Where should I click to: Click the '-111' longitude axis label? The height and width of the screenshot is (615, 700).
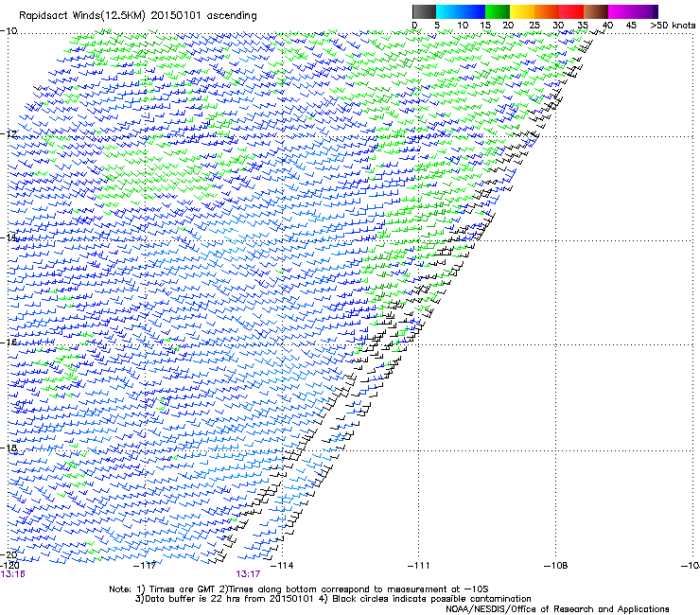pos(418,566)
